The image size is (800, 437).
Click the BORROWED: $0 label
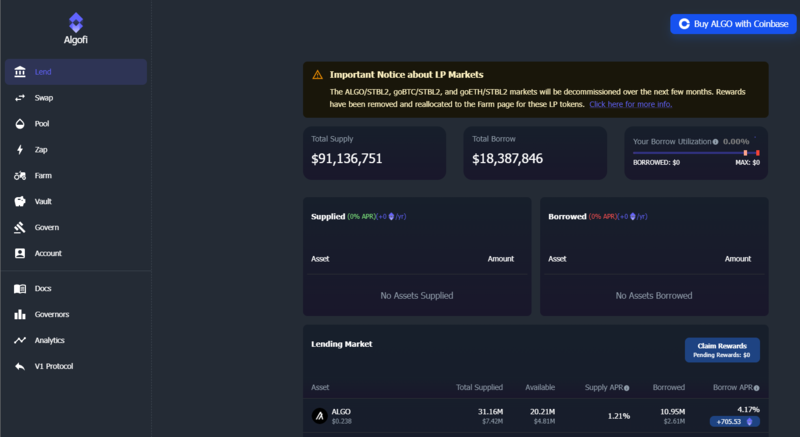pos(657,163)
